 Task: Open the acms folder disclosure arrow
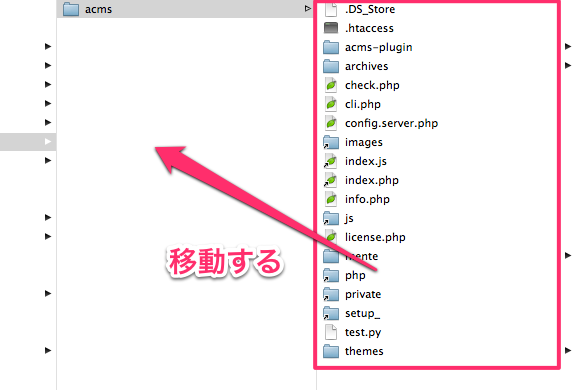(308, 8)
